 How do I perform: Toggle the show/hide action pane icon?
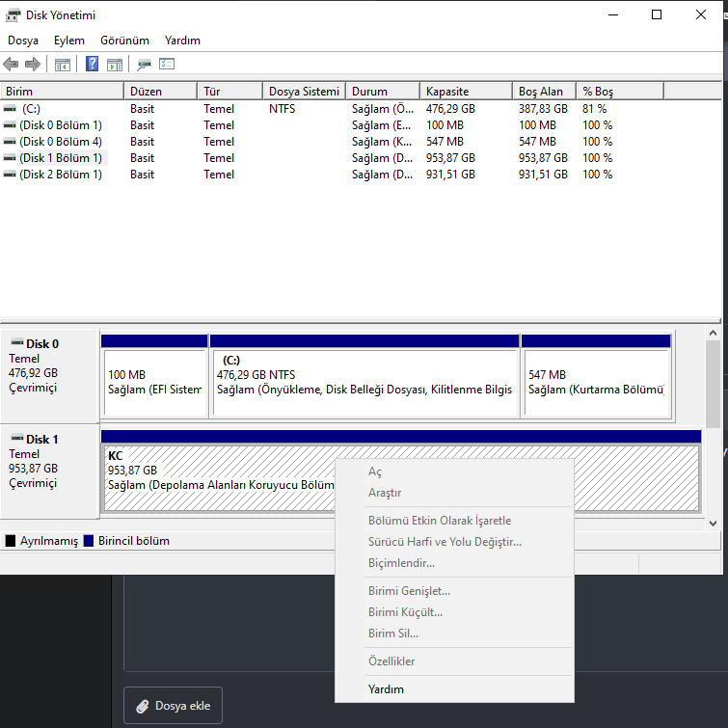[114, 65]
